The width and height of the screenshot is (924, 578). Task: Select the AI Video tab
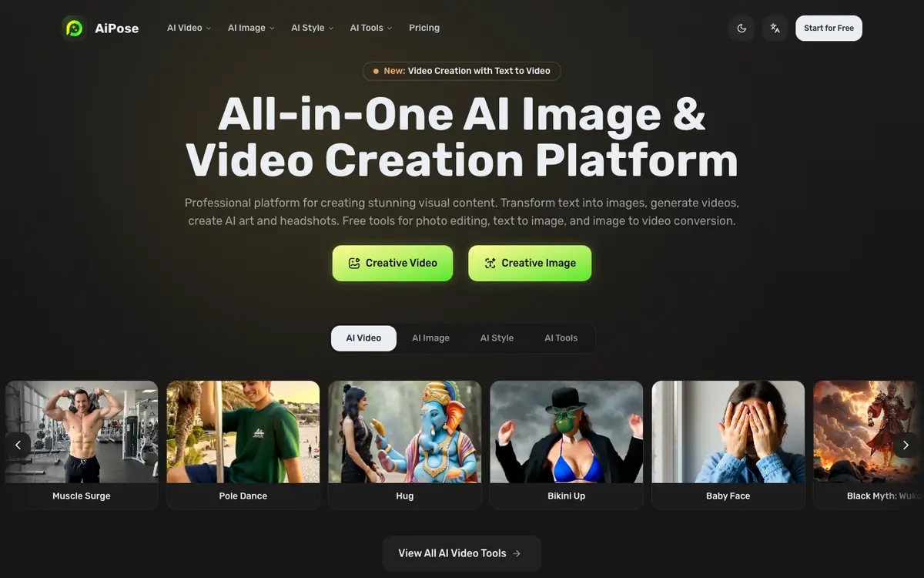363,338
